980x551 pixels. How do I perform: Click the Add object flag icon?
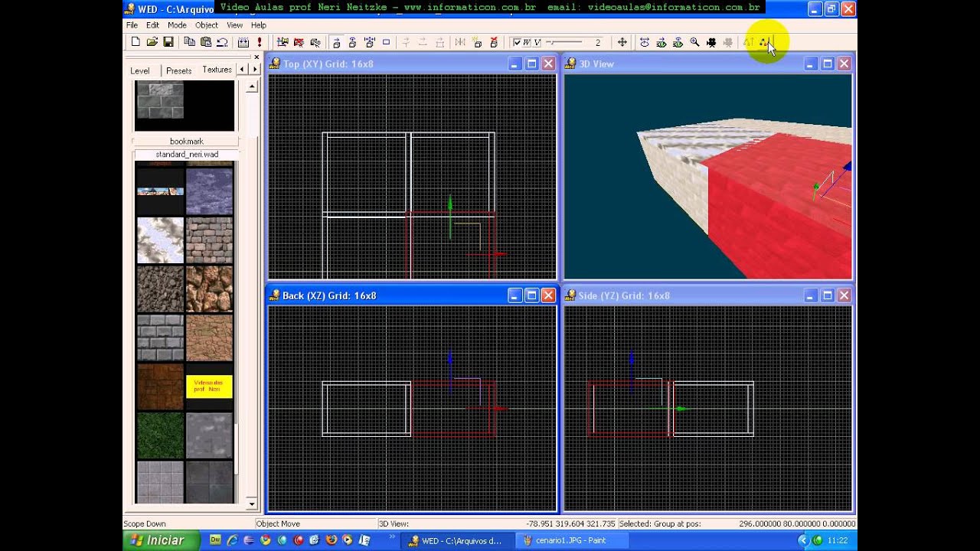[x=283, y=42]
